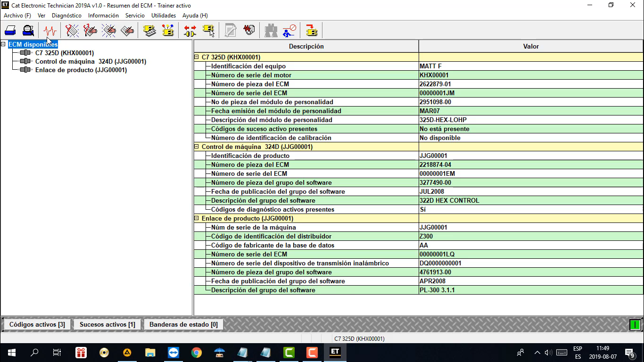
Task: Click the grayed notepad pencil toolbar icon
Action: pyautogui.click(x=231, y=31)
